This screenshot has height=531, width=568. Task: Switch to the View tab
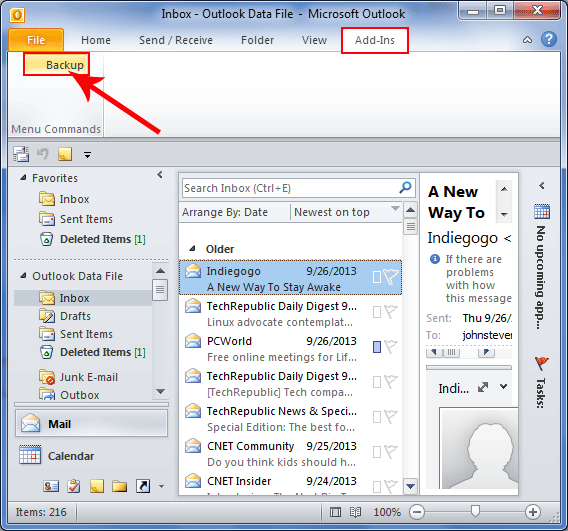[x=314, y=40]
